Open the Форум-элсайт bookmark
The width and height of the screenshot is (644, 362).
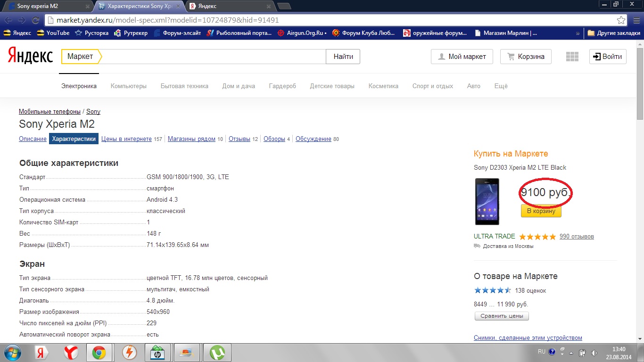click(177, 33)
